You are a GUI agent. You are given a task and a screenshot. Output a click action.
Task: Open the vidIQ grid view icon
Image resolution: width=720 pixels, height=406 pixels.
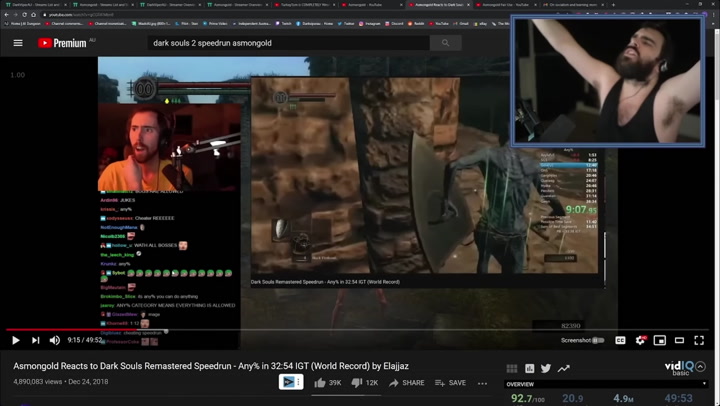[x=512, y=368]
